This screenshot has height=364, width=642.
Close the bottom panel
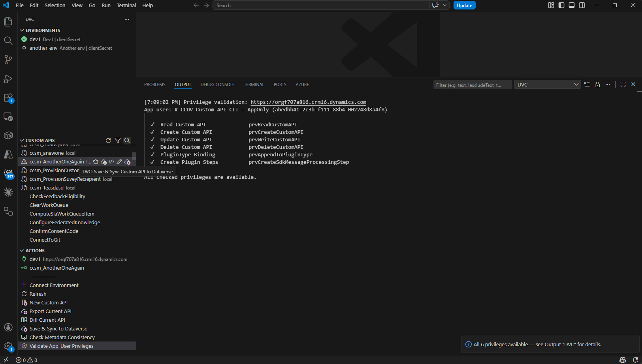point(633,84)
